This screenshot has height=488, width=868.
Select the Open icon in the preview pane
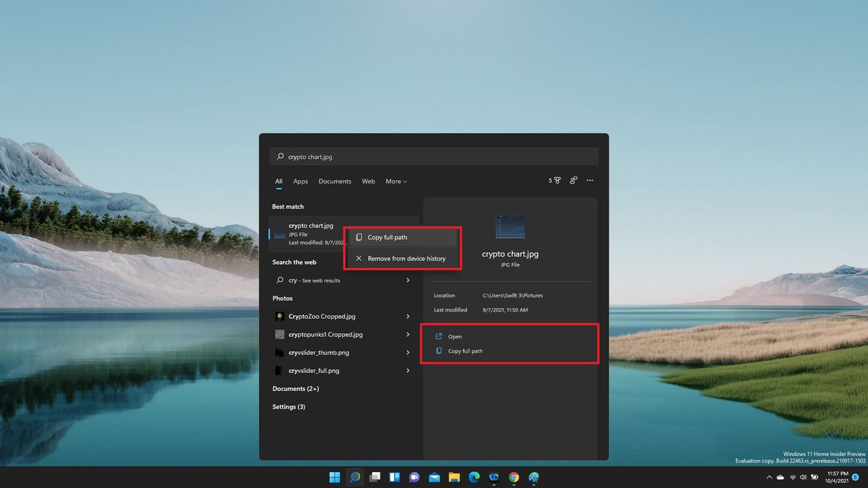click(x=439, y=336)
